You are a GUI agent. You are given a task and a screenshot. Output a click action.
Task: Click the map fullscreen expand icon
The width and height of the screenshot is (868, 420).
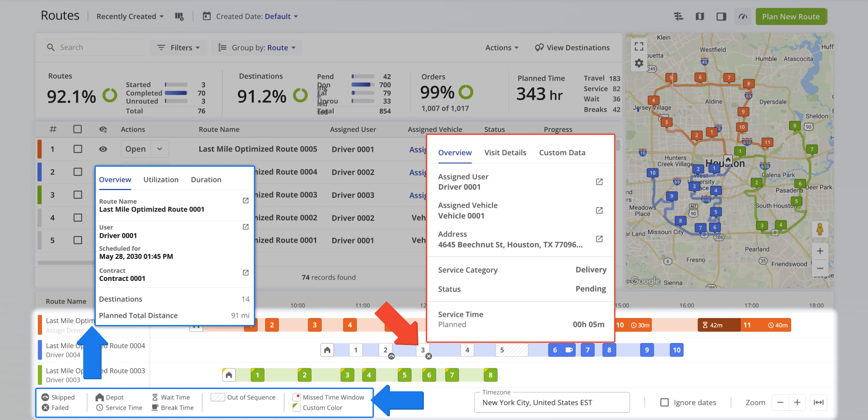point(639,46)
